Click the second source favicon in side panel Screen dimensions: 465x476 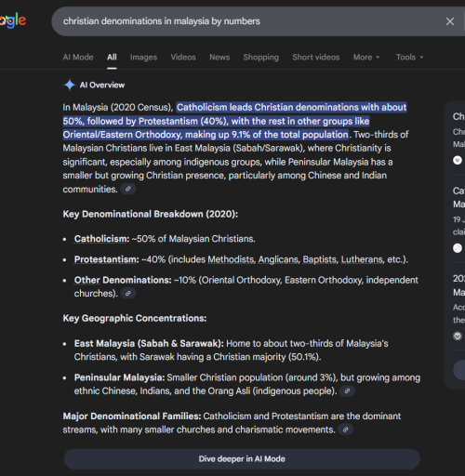458,248
